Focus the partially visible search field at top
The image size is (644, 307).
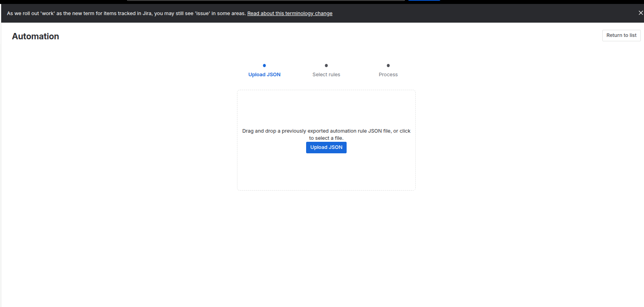pos(266,0)
